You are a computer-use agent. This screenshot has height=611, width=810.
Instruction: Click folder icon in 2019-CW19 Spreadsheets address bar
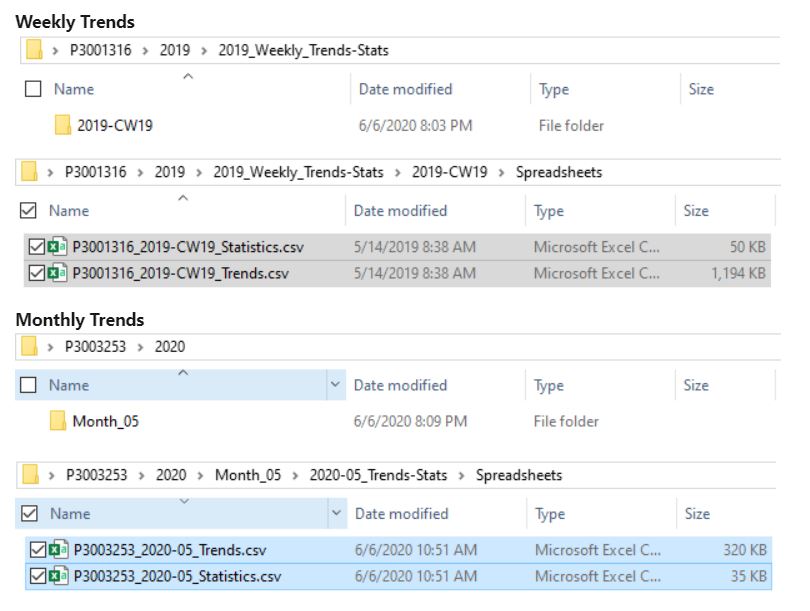29,172
